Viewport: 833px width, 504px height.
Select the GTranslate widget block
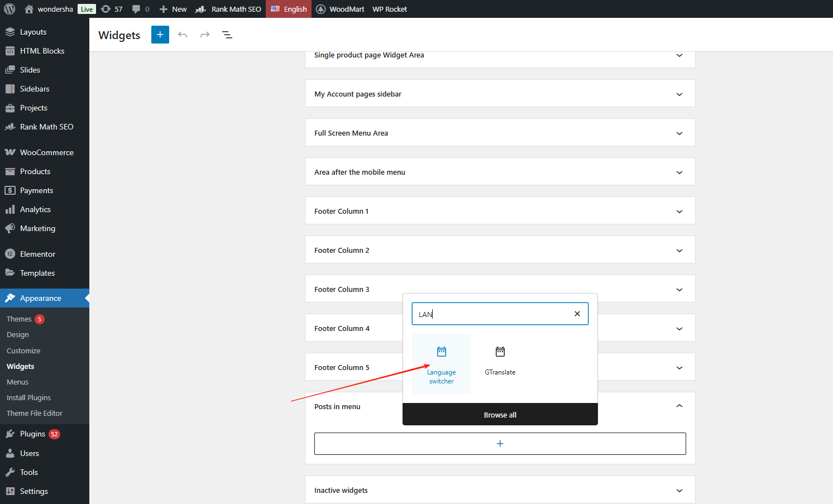[x=500, y=361]
